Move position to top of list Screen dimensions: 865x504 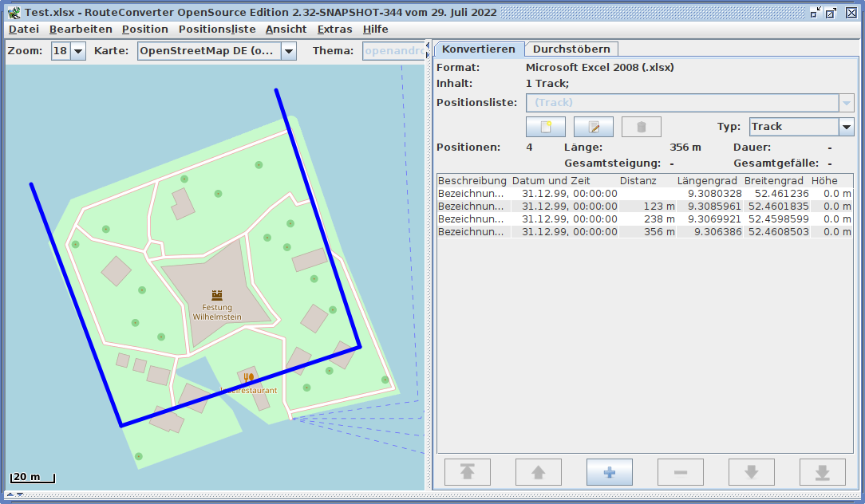(x=468, y=472)
